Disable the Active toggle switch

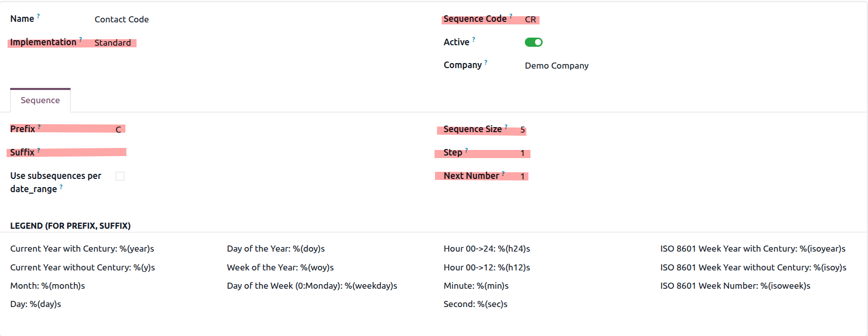click(x=533, y=42)
